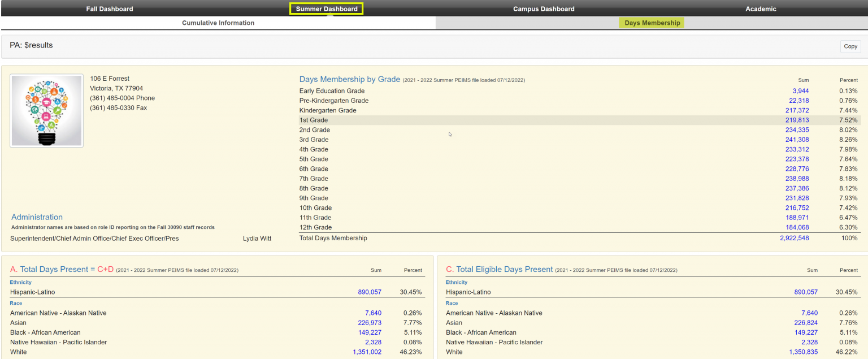Viewport: 868px width, 359px height.
Task: Click the Asian eligible days 226,824
Action: coord(805,322)
